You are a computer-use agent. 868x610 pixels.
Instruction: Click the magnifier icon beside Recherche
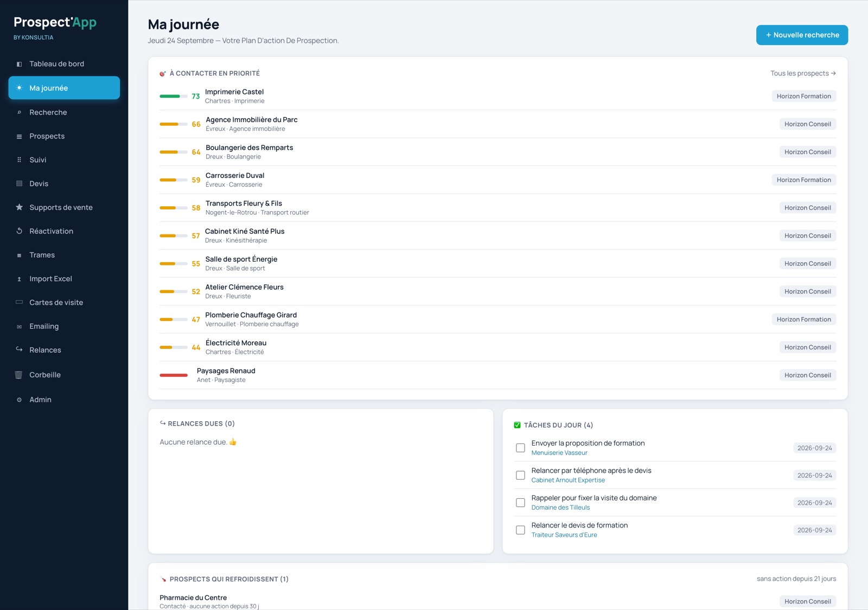(19, 112)
